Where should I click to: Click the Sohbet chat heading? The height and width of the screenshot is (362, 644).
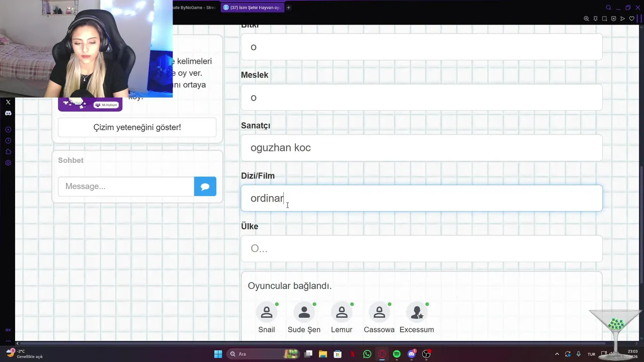(x=71, y=160)
